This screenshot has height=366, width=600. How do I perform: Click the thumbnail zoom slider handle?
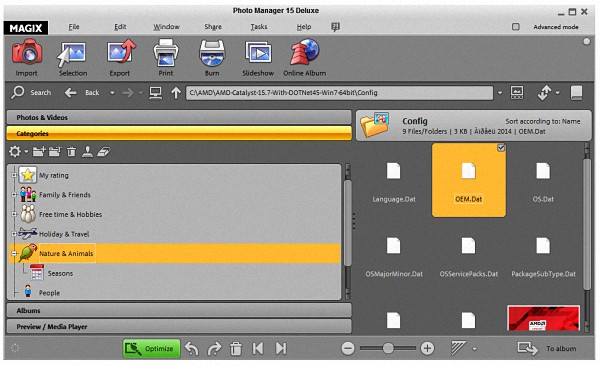point(388,348)
